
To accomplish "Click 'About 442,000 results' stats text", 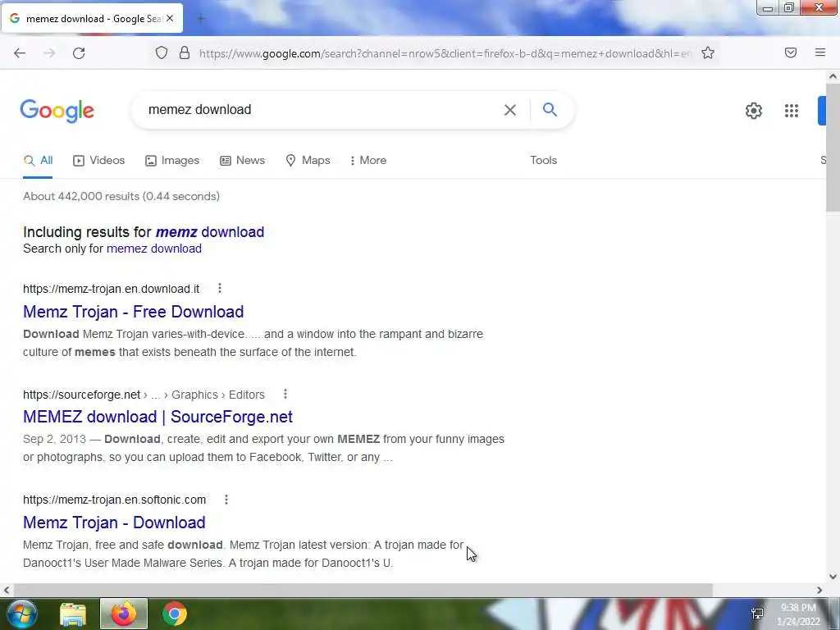I will [x=121, y=196].
